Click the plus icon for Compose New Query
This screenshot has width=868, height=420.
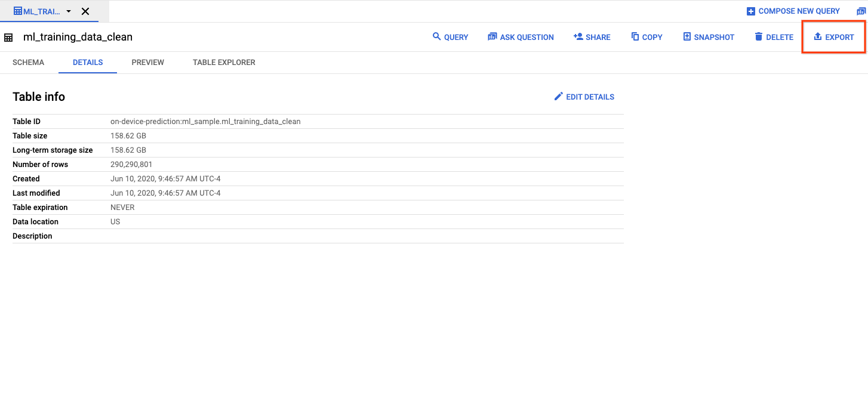pos(751,11)
